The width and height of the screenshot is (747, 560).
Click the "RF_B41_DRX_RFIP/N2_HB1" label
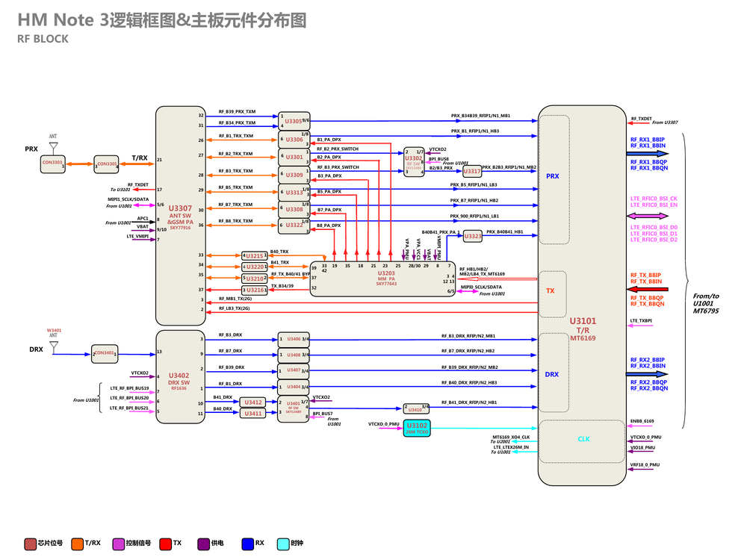point(469,402)
